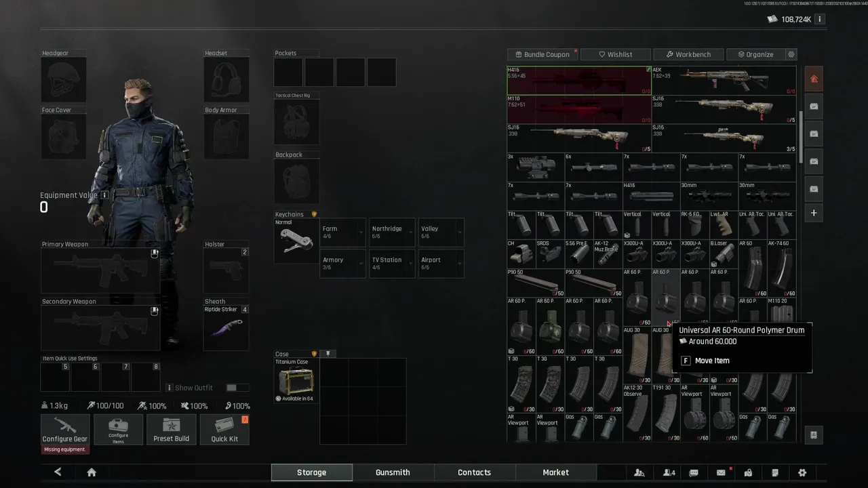Viewport: 868px width, 488px height.
Task: Select the Lwt. AR grip item
Action: (724, 224)
